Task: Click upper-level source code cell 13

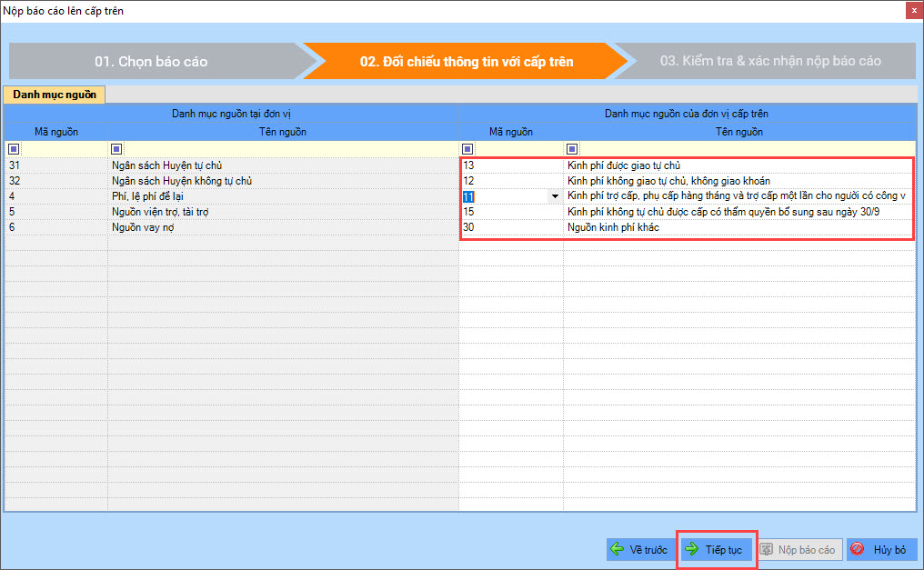Action: click(x=509, y=165)
